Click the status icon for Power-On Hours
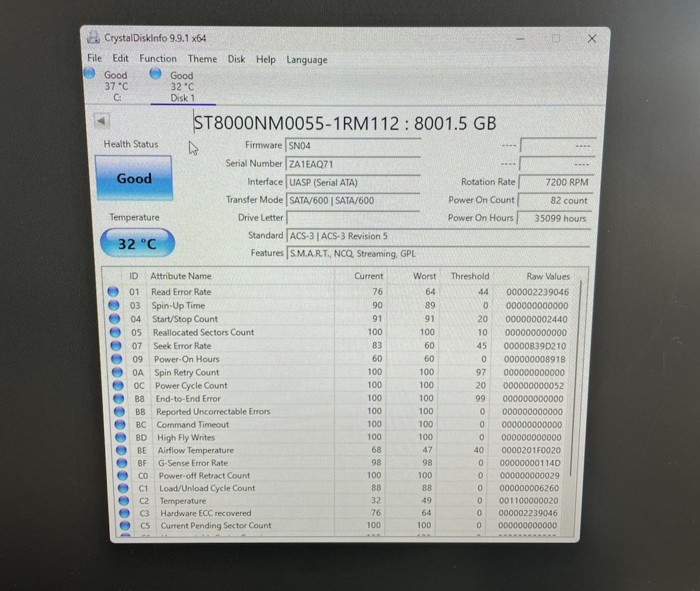The height and width of the screenshot is (591, 700). tap(117, 359)
